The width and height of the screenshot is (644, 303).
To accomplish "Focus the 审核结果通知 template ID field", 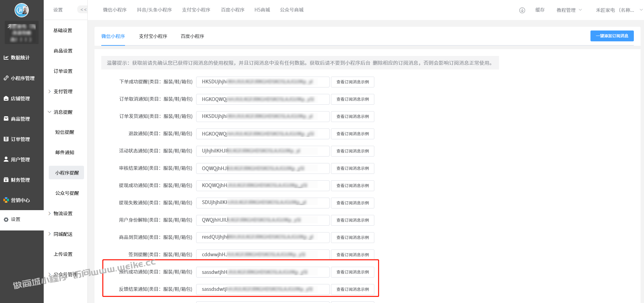I will tap(263, 168).
